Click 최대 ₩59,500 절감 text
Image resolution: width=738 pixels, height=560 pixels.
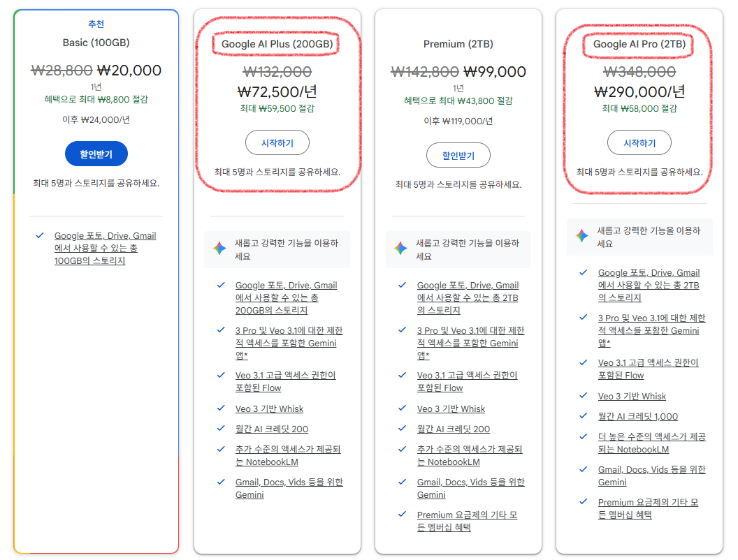tap(277, 108)
